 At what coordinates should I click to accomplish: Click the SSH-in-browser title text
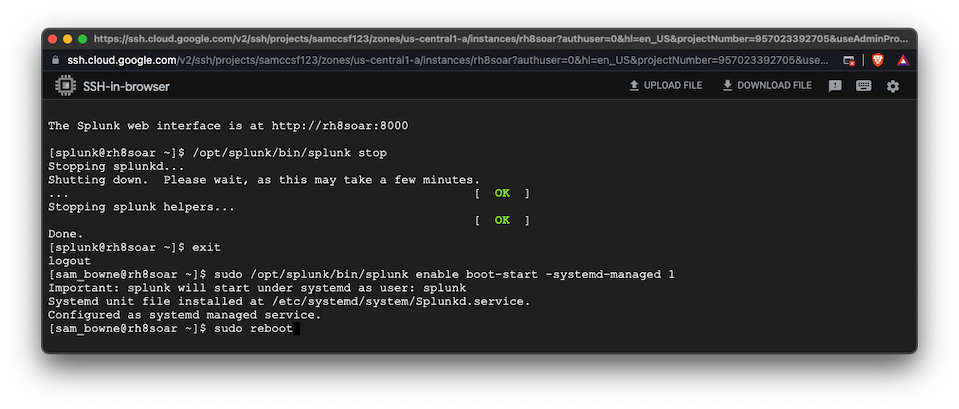coord(126,86)
